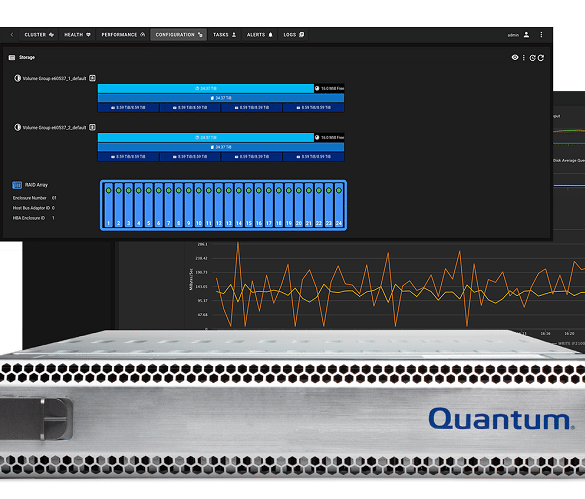The height and width of the screenshot is (499, 585).
Task: Select drive slot 15 in the RAID array
Action: point(249,205)
